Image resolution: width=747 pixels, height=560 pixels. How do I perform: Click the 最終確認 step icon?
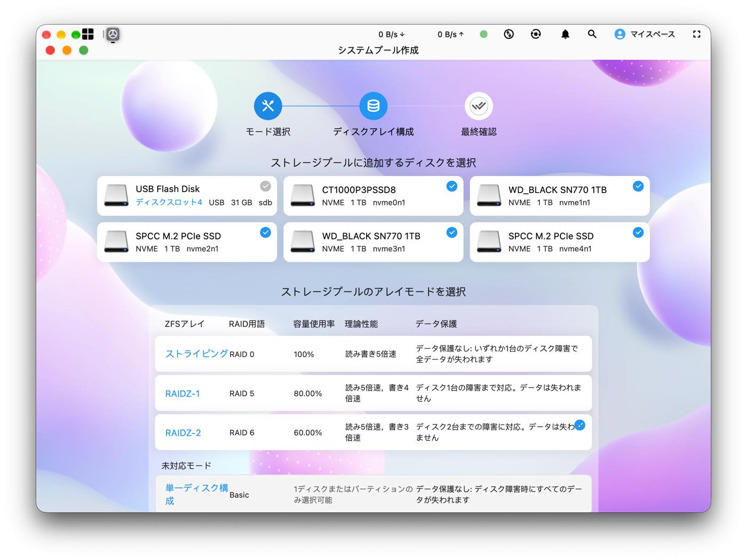point(479,106)
